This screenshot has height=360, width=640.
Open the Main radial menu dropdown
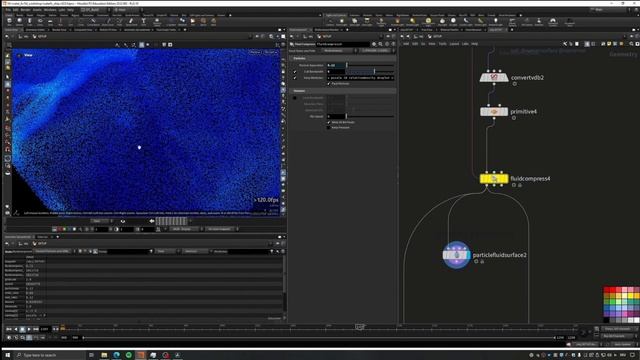coord(127,10)
